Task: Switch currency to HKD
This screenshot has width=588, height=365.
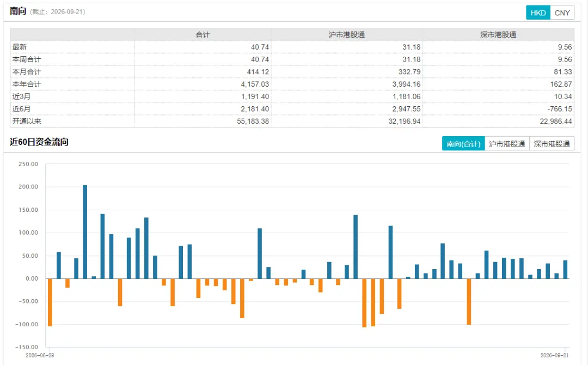Action: pyautogui.click(x=538, y=13)
